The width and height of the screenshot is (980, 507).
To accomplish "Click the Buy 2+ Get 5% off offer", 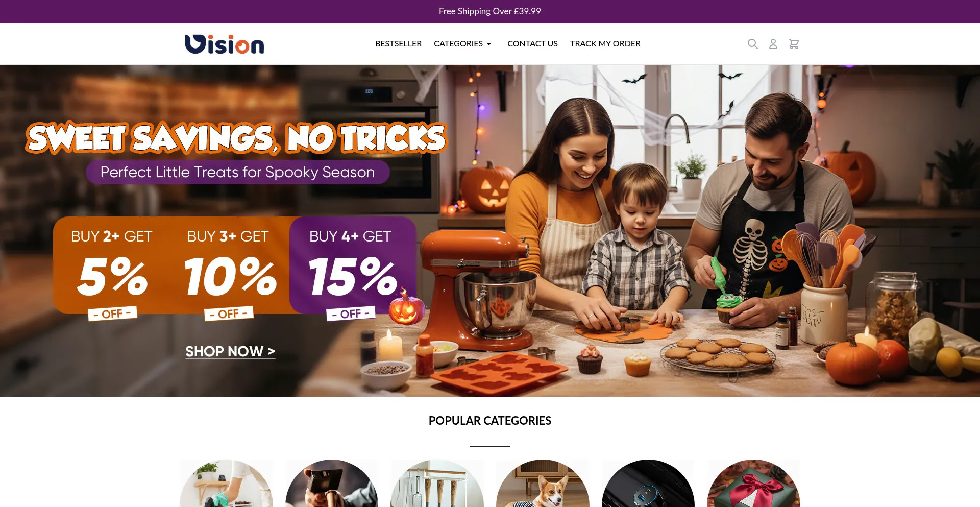I will click(112, 271).
